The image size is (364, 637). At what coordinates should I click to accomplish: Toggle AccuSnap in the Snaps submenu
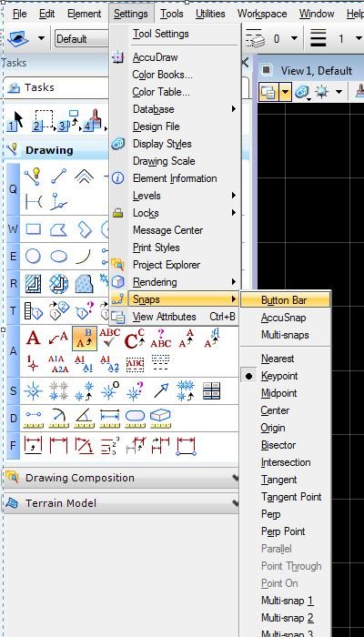[x=284, y=318]
